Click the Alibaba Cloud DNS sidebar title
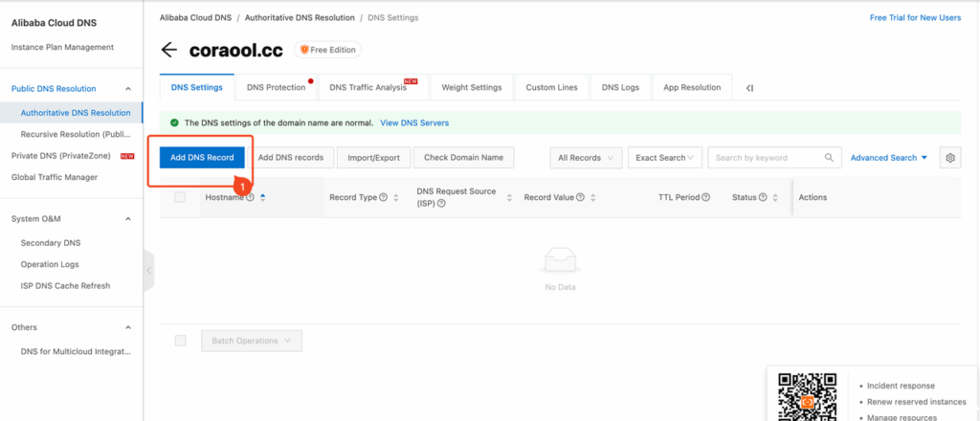 point(54,23)
